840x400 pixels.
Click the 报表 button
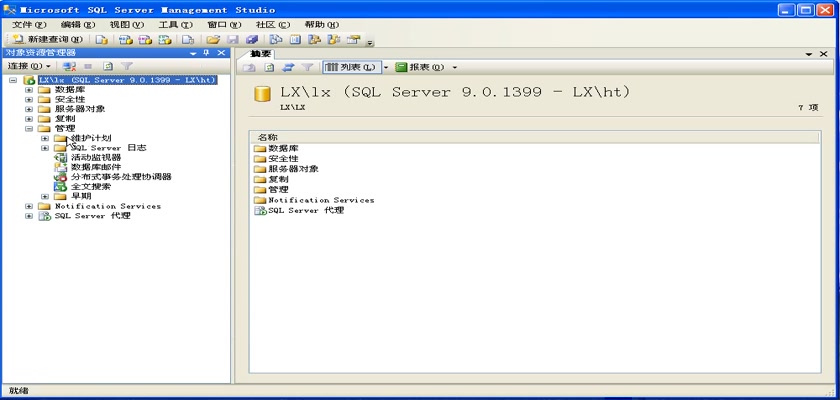click(x=421, y=67)
